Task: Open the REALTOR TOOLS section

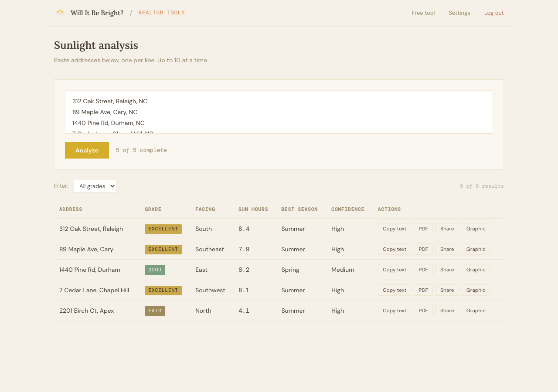Action: [x=161, y=13]
